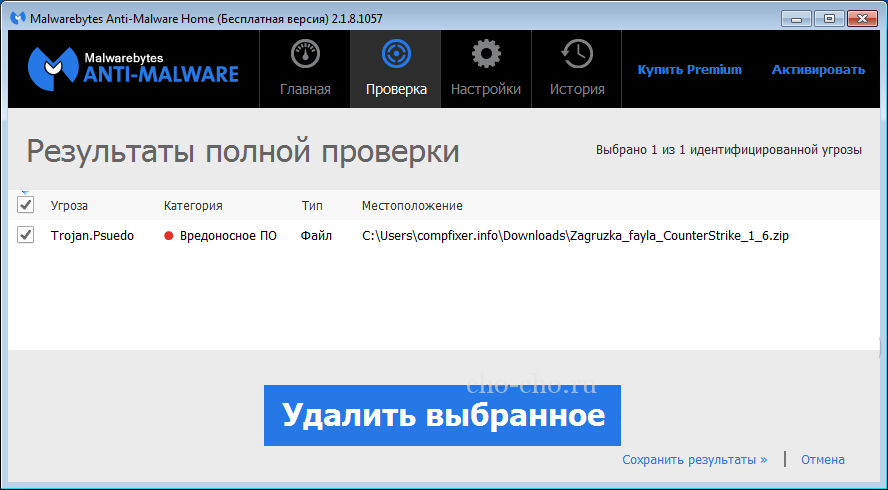Click the Активировать link
Image resolution: width=888 pixels, height=490 pixels.
tap(818, 69)
